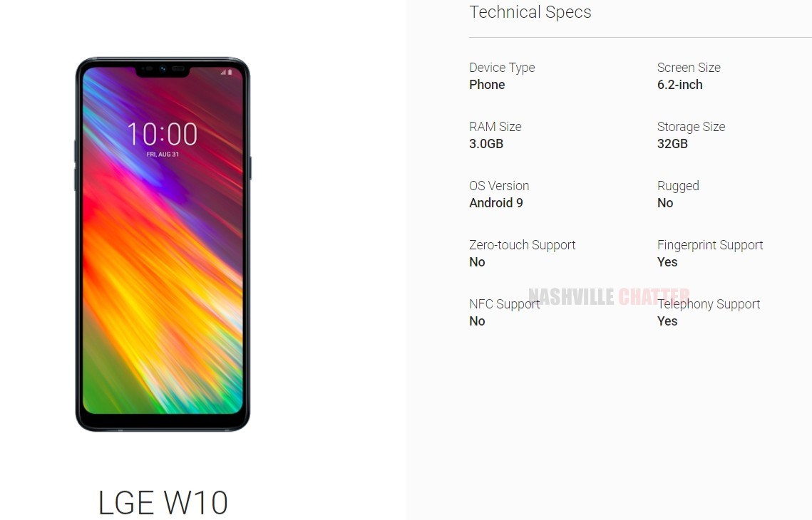812x520 pixels.
Task: Click the LGE W10 phone image
Action: click(x=163, y=244)
